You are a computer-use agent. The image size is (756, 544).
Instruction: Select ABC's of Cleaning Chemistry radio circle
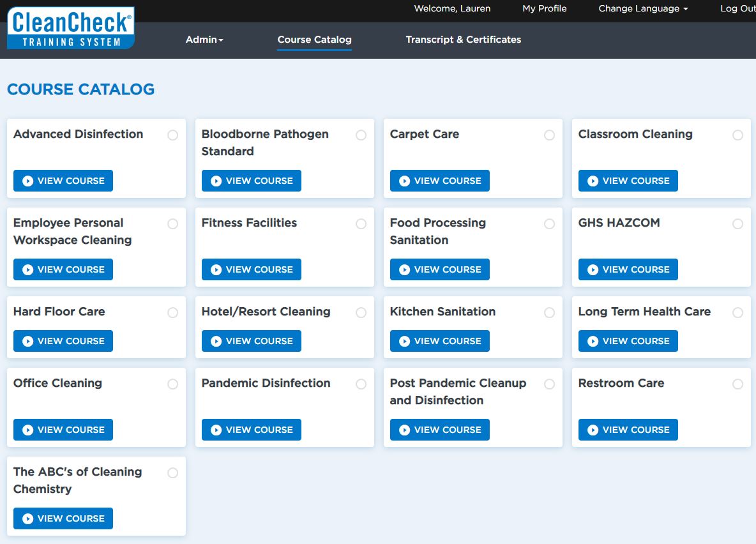point(172,472)
